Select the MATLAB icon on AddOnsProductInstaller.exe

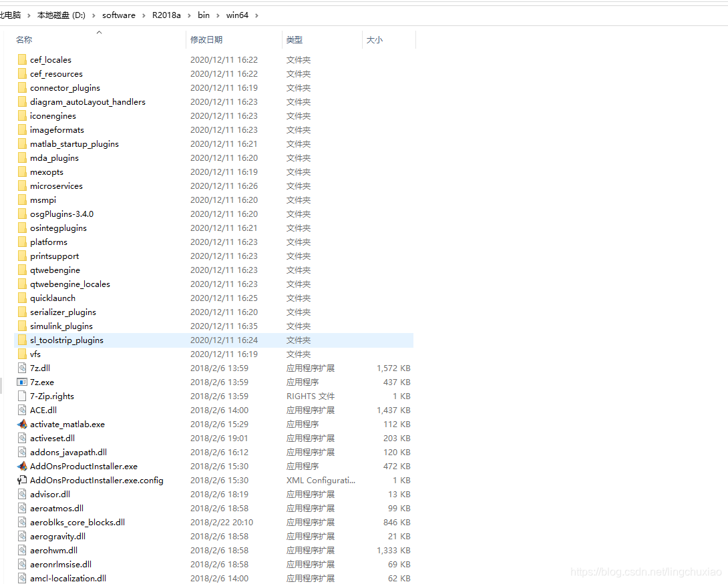point(22,466)
